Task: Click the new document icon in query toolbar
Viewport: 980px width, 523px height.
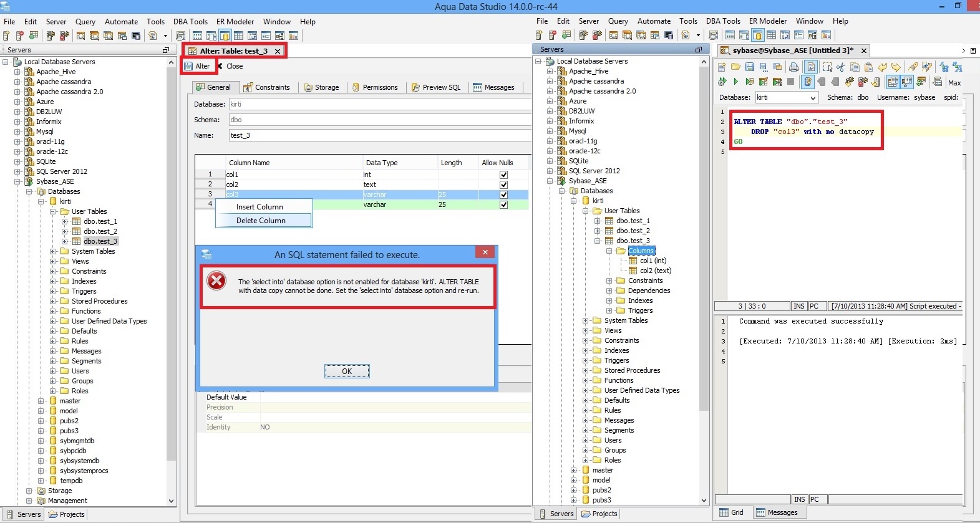Action: [x=722, y=67]
